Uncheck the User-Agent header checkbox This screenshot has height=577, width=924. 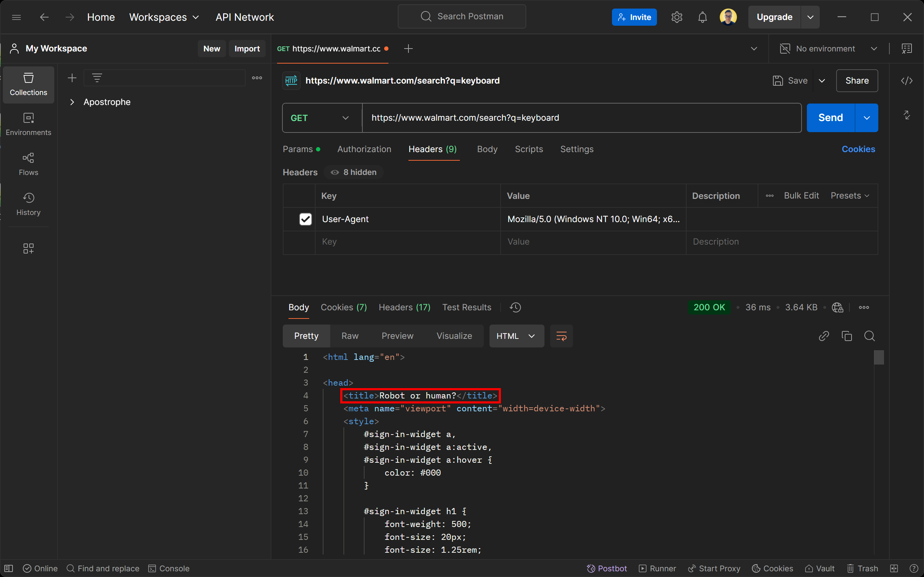point(305,219)
